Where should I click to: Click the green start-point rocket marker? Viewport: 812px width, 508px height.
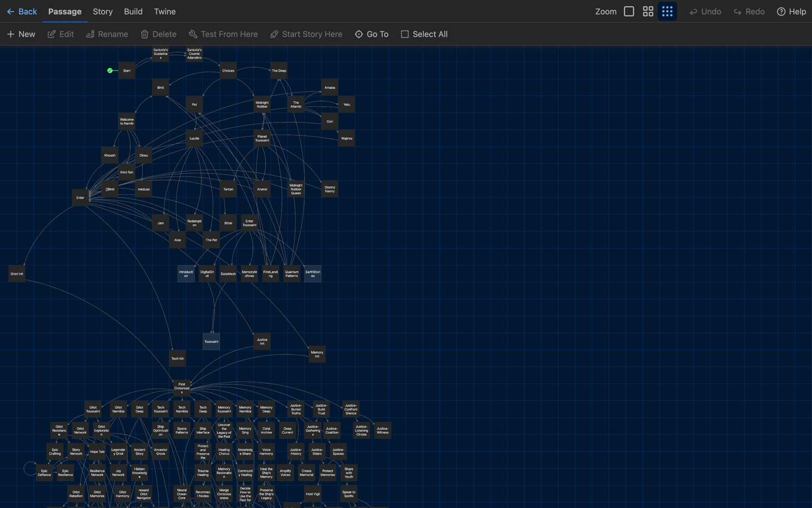click(110, 71)
